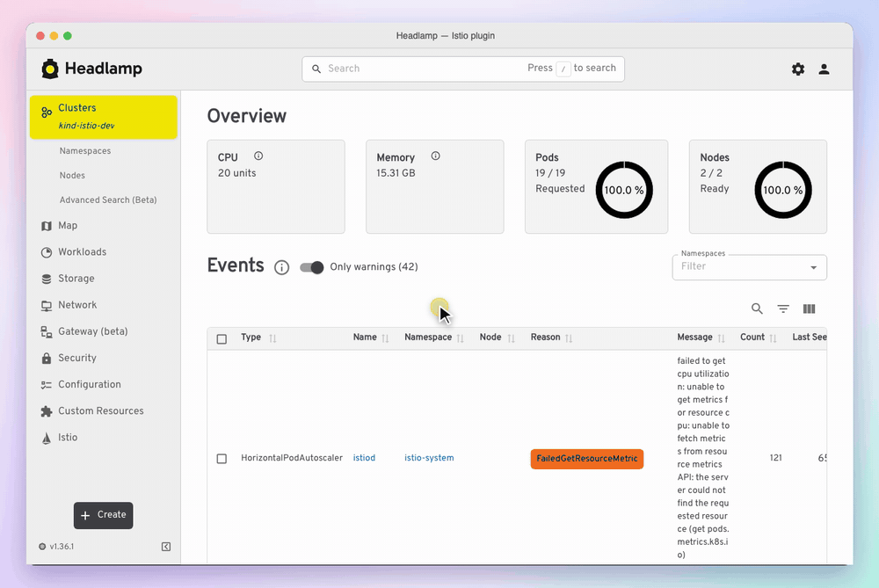Open the istiod link
The image size is (879, 588).
click(x=364, y=458)
